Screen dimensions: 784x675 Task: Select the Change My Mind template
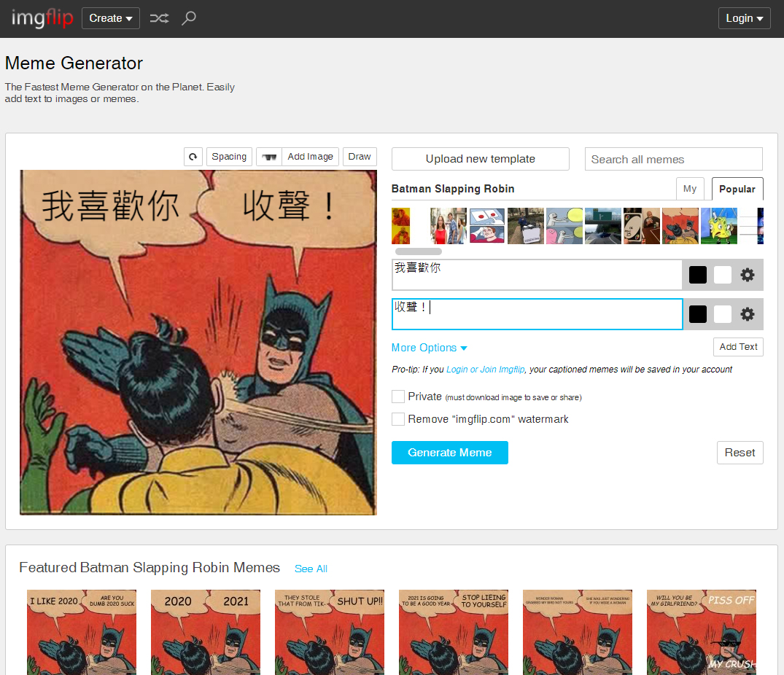tap(526, 226)
